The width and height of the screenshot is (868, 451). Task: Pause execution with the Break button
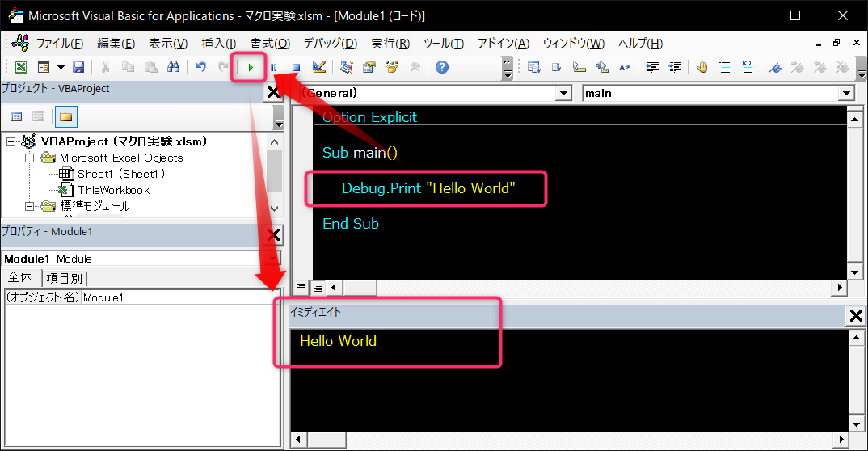pyautogui.click(x=273, y=68)
